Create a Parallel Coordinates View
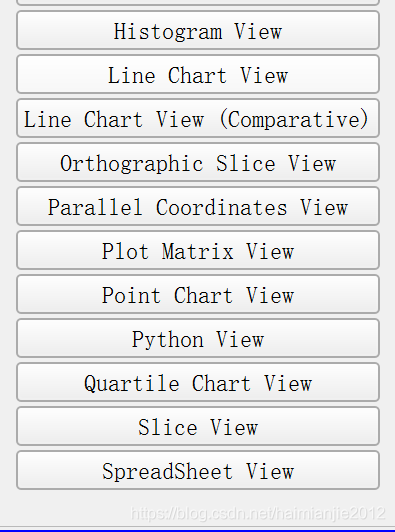Screen dimensions: 395x532 [x=198, y=206]
